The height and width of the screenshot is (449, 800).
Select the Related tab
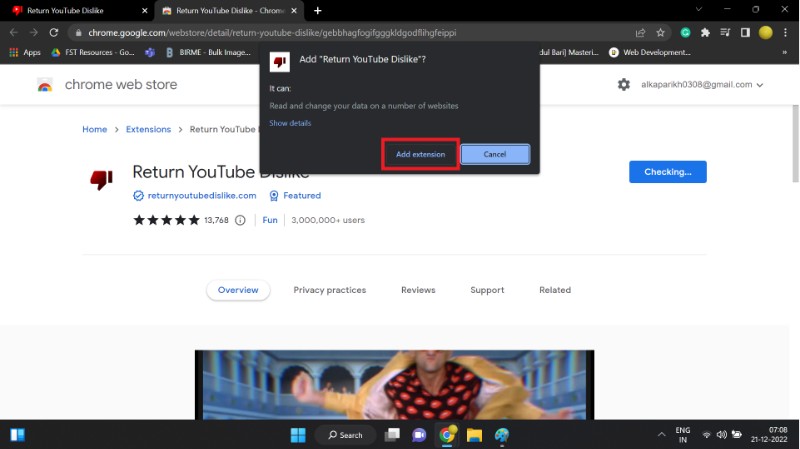[x=555, y=290]
